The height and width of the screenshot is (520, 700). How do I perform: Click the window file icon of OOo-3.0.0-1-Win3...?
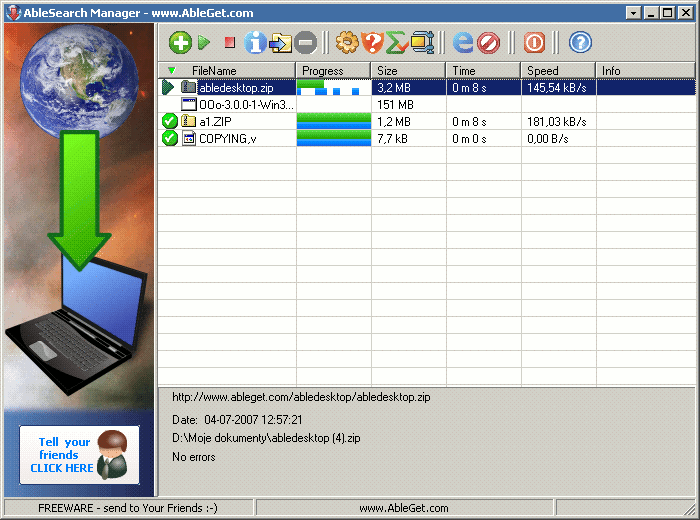pyautogui.click(x=188, y=104)
